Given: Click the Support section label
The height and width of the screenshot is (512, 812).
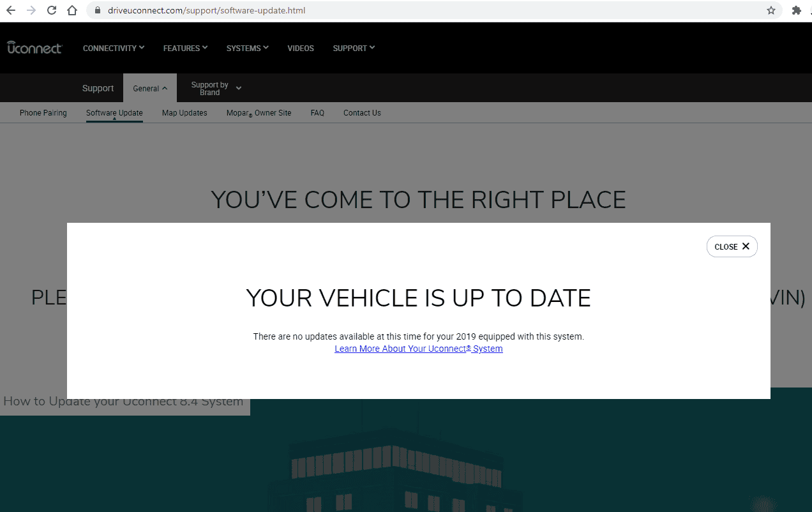Looking at the screenshot, I should pyautogui.click(x=98, y=88).
